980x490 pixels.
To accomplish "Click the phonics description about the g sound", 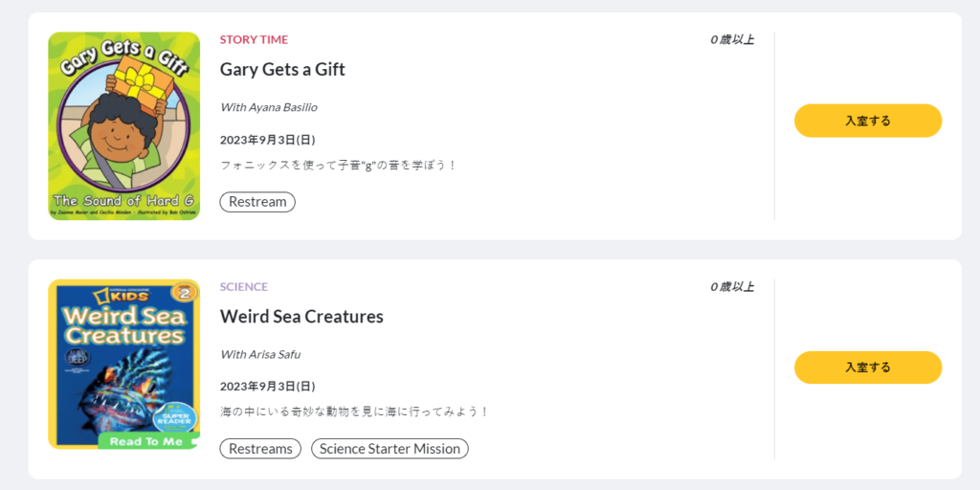I will click(x=339, y=165).
